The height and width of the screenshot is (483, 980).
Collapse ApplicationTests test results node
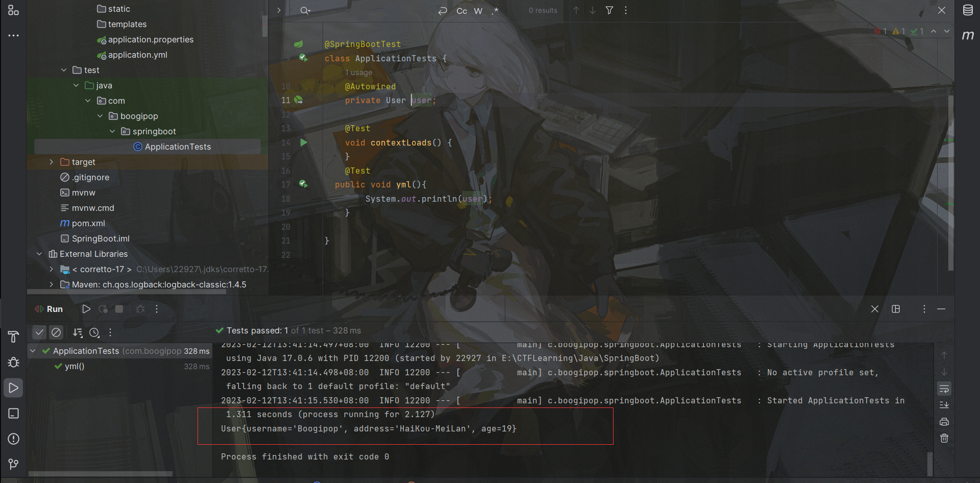click(x=33, y=351)
